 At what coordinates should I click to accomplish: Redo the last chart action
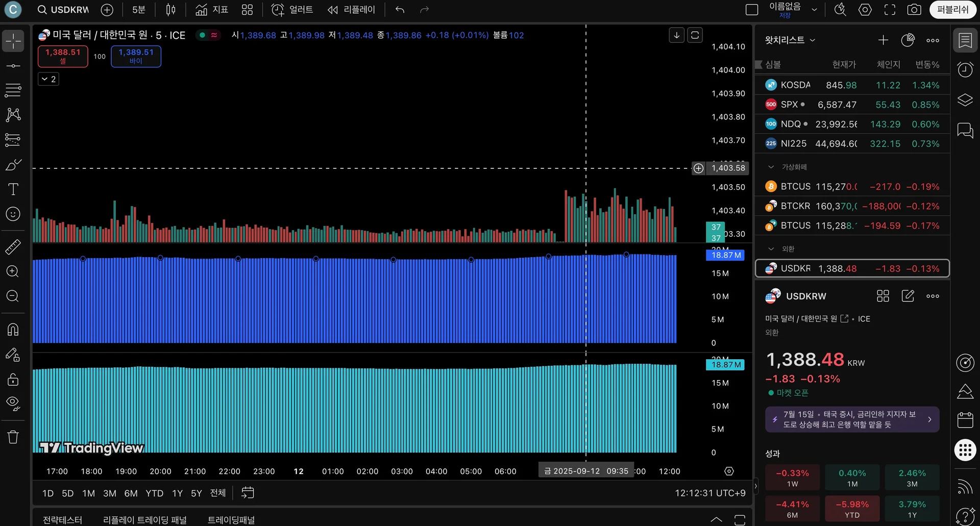pos(424,10)
